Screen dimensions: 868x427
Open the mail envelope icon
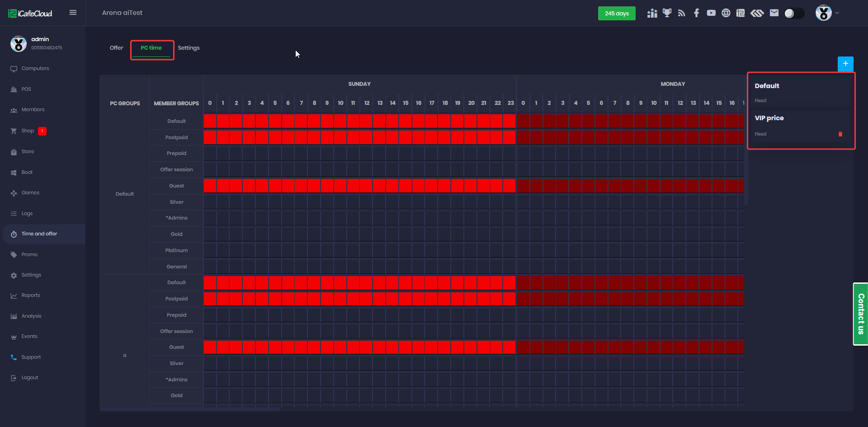point(774,13)
